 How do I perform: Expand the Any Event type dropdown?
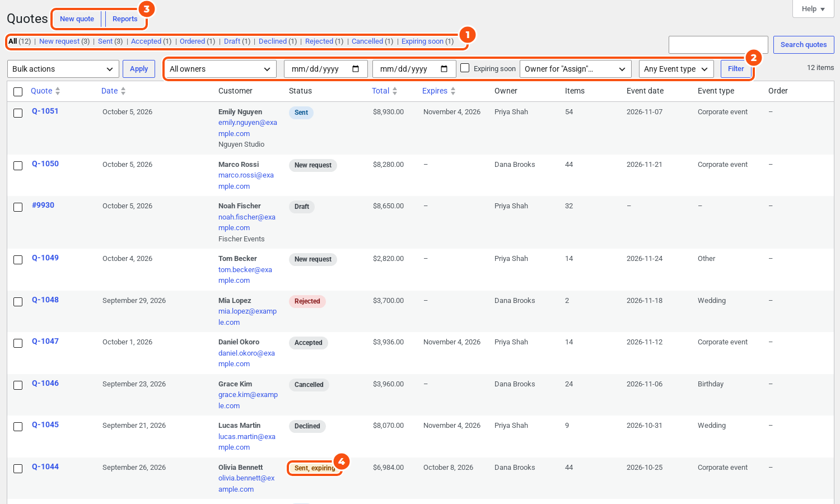click(676, 69)
